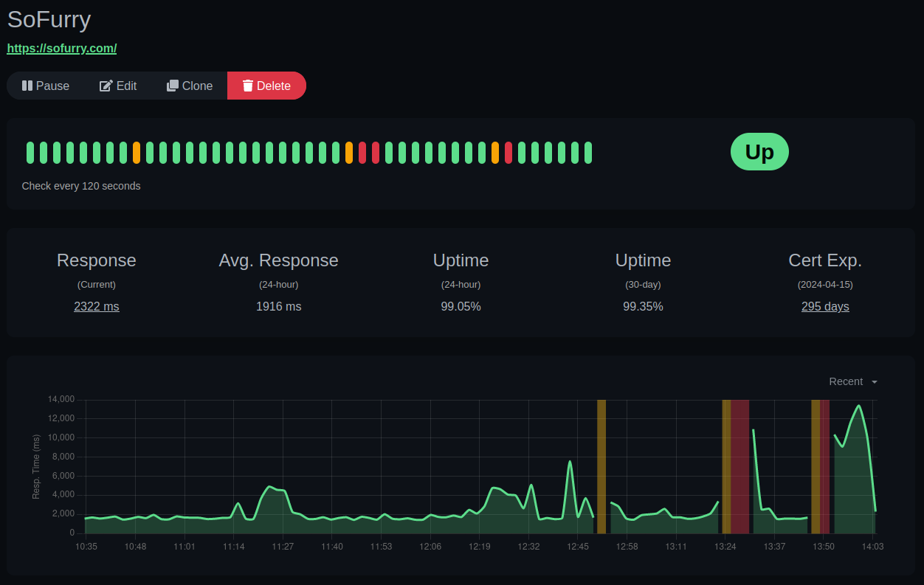924x585 pixels.
Task: Select the first orange heartbeat bar
Action: pyautogui.click(x=137, y=153)
